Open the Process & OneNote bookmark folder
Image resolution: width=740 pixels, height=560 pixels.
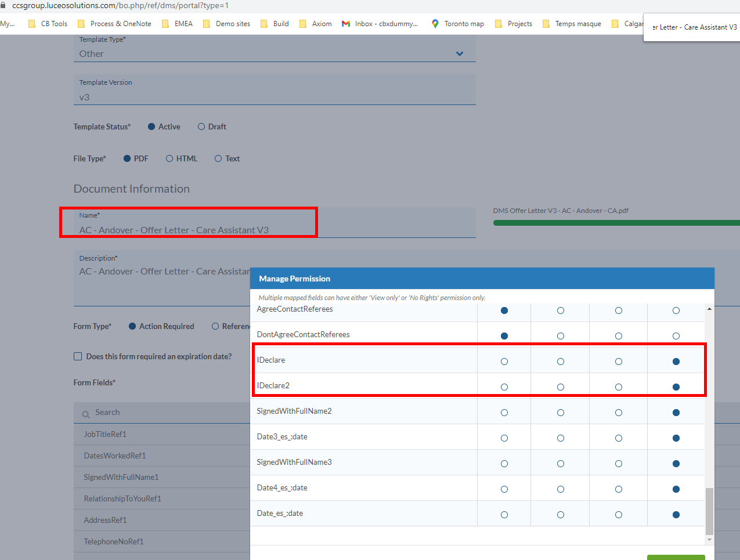click(114, 24)
